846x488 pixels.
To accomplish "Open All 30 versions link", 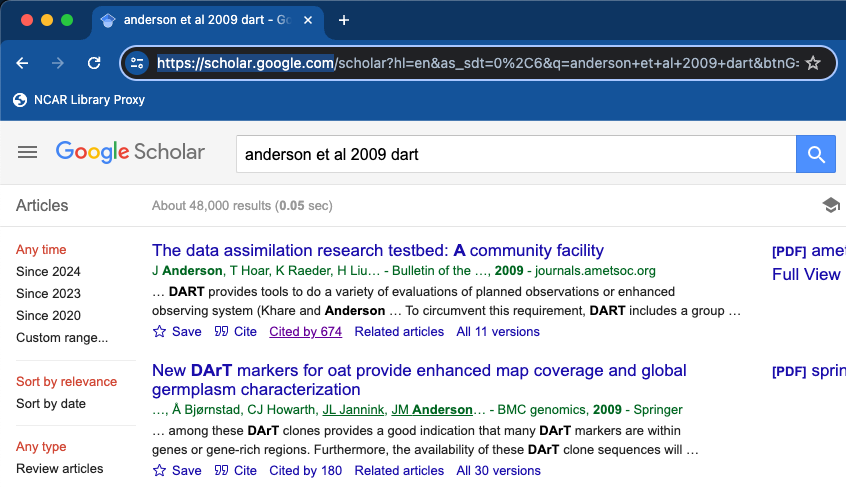I will pyautogui.click(x=498, y=470).
